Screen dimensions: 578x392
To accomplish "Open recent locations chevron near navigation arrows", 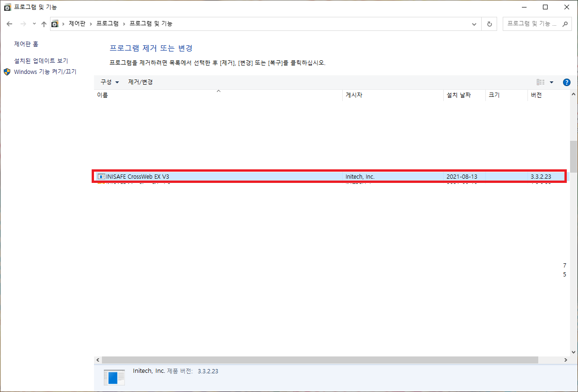I will (x=33, y=23).
